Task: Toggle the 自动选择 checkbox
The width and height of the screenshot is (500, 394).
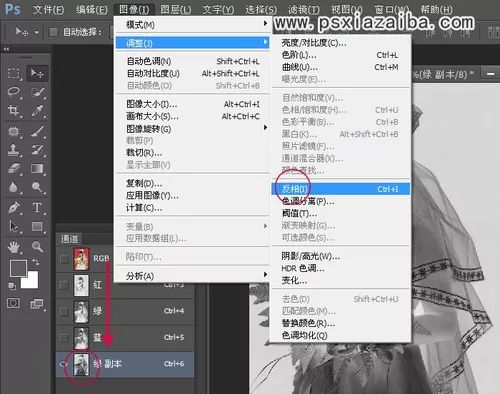Action: [53, 32]
